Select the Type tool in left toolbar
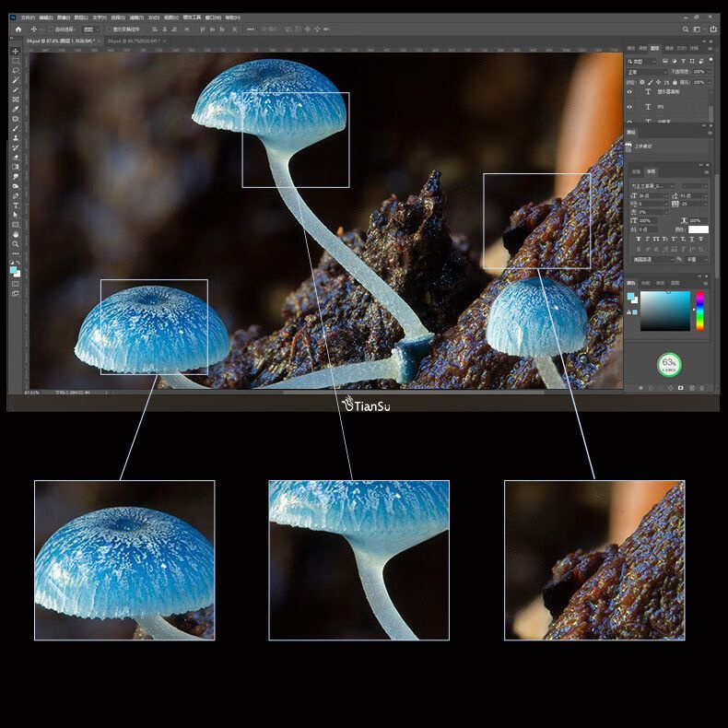The image size is (728, 728). [x=16, y=205]
